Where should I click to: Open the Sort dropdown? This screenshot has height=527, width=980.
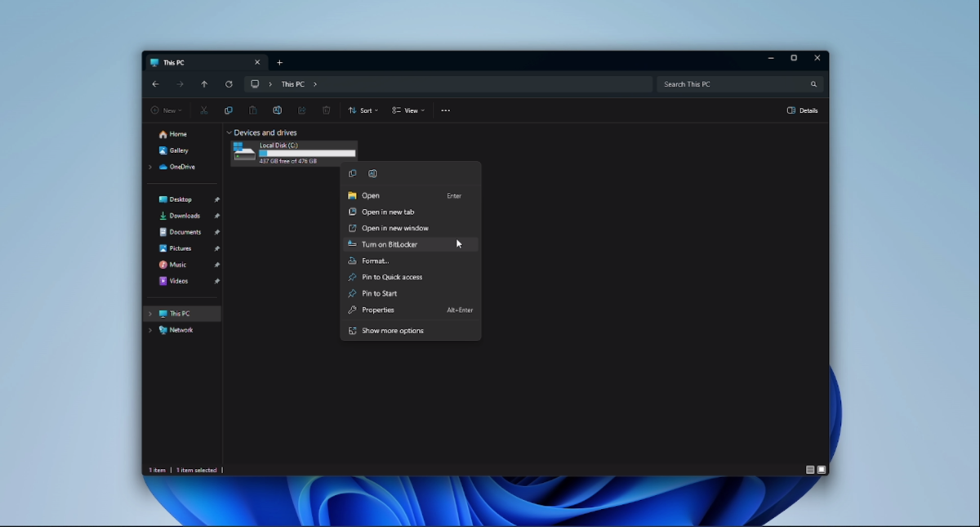click(x=363, y=110)
